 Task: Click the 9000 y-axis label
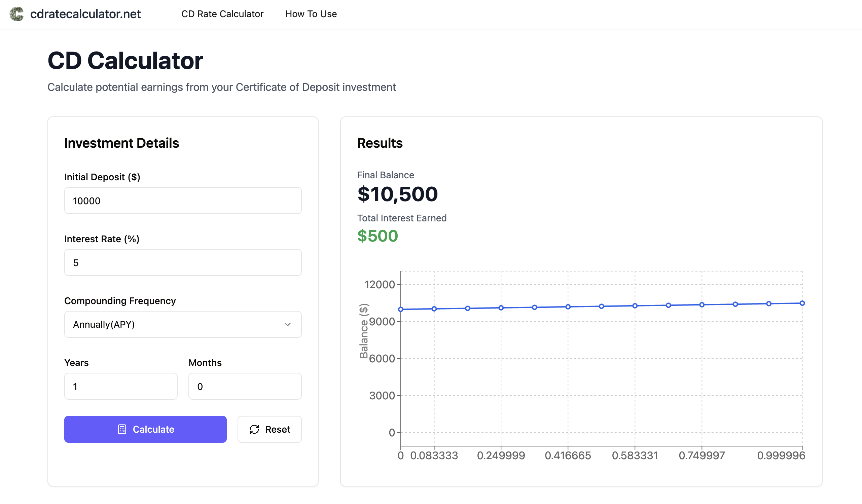point(382,322)
